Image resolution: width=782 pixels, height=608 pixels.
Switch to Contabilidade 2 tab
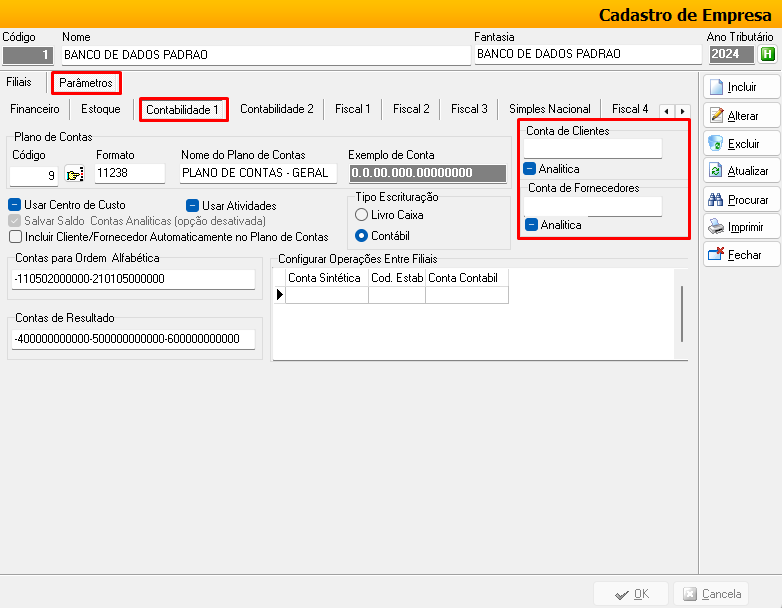[277, 109]
